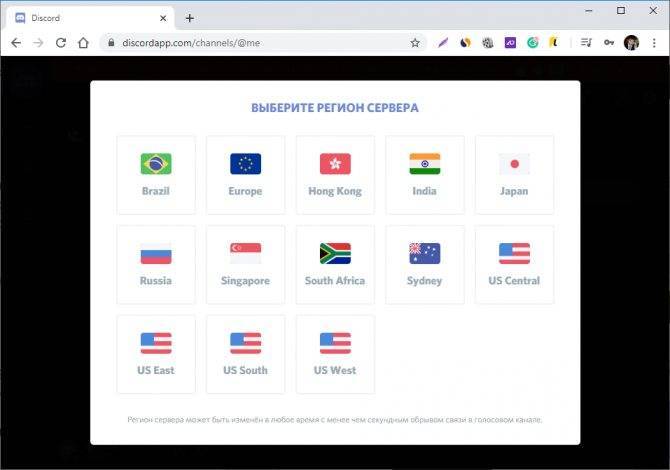Viewport: 670px width, 470px height.
Task: Open the grey brain-like extension icon
Action: 488,43
